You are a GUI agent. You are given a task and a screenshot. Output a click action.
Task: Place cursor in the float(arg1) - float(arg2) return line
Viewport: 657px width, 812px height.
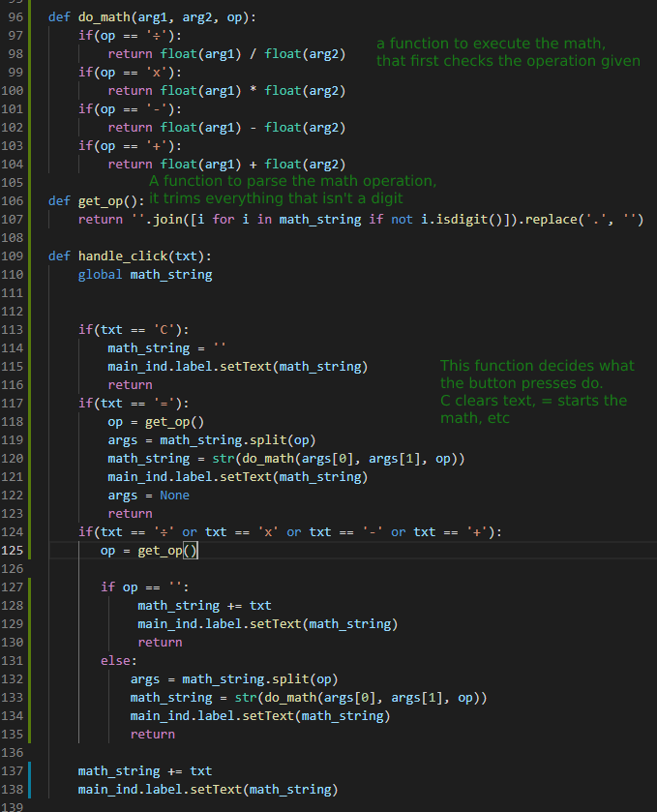226,128
